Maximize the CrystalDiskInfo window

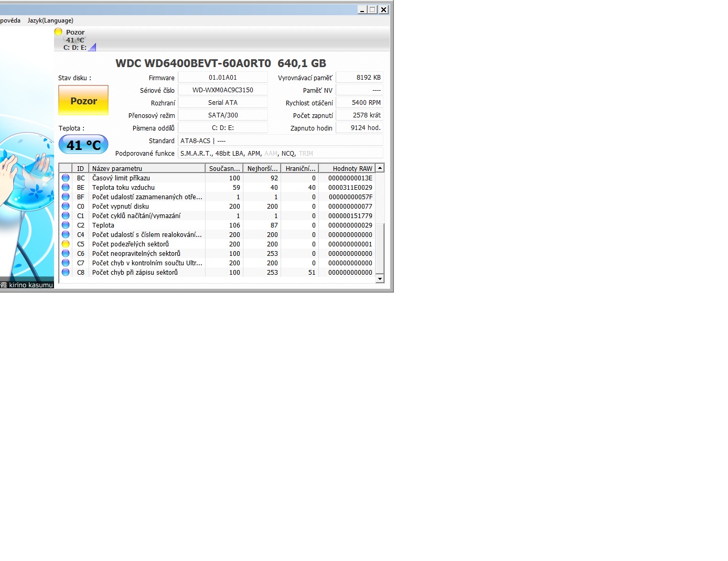pos(372,9)
